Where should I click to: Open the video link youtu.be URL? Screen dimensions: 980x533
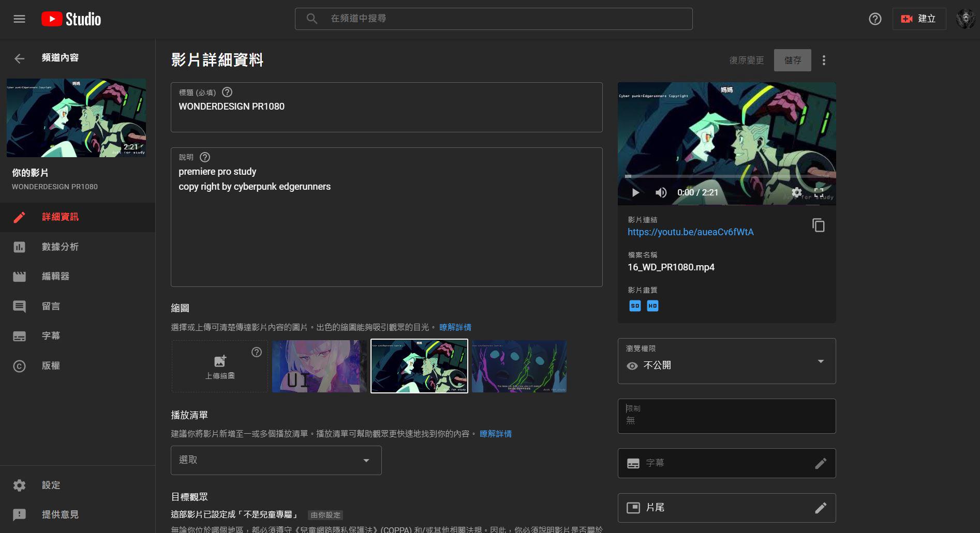690,232
